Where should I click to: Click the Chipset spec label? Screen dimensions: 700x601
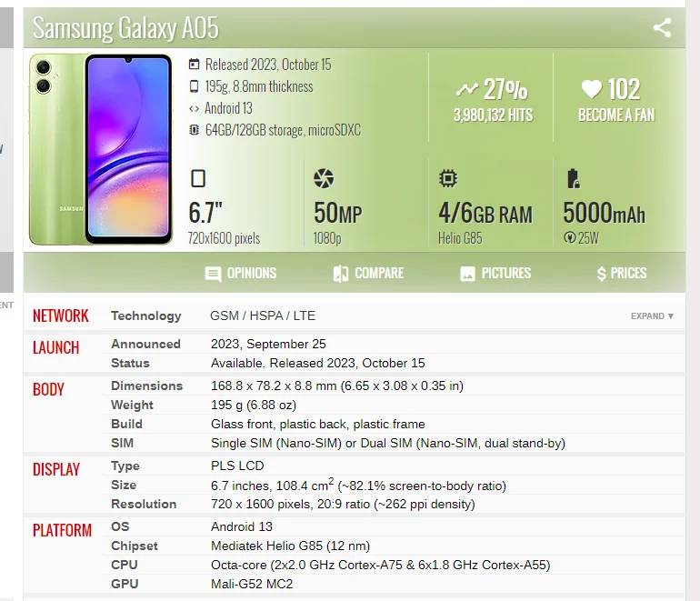tap(135, 546)
